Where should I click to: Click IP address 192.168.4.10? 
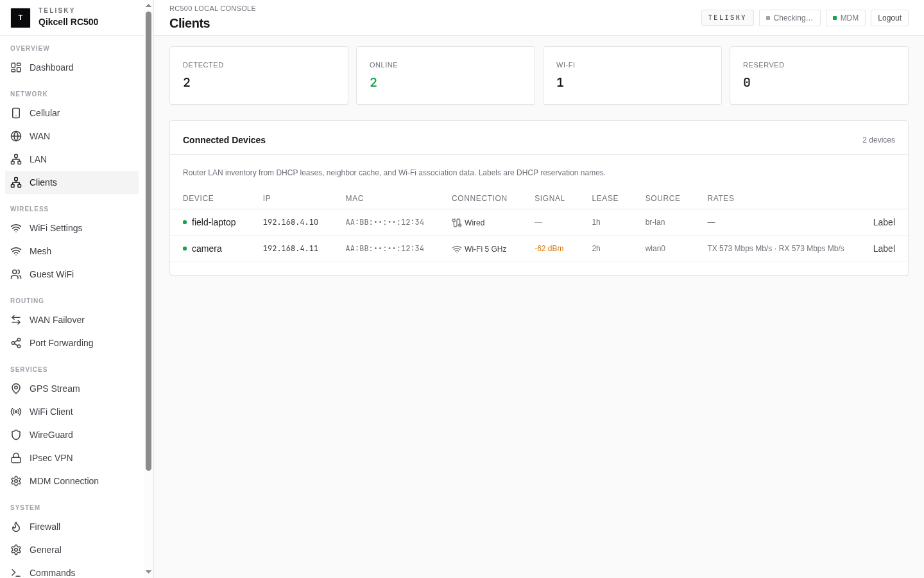pos(291,222)
